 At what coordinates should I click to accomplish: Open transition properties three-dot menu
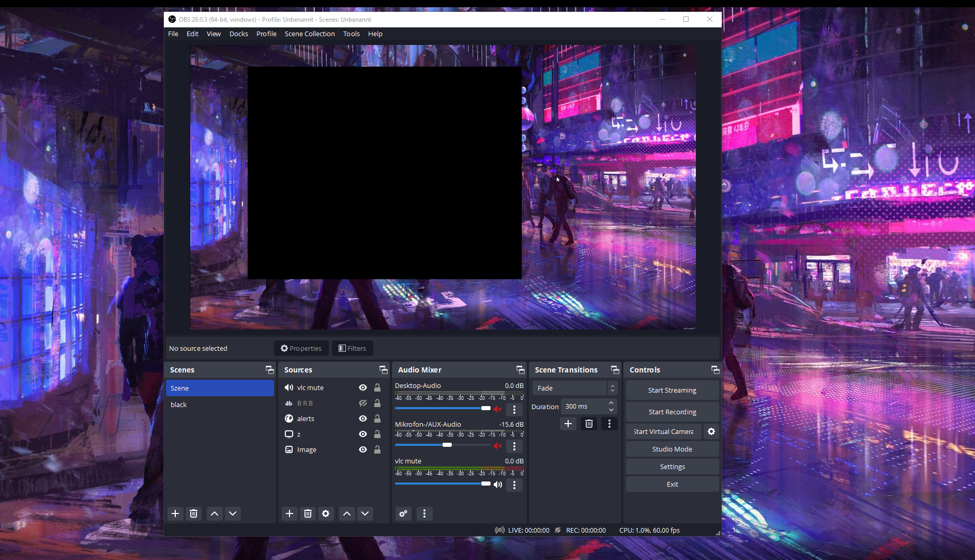[610, 424]
